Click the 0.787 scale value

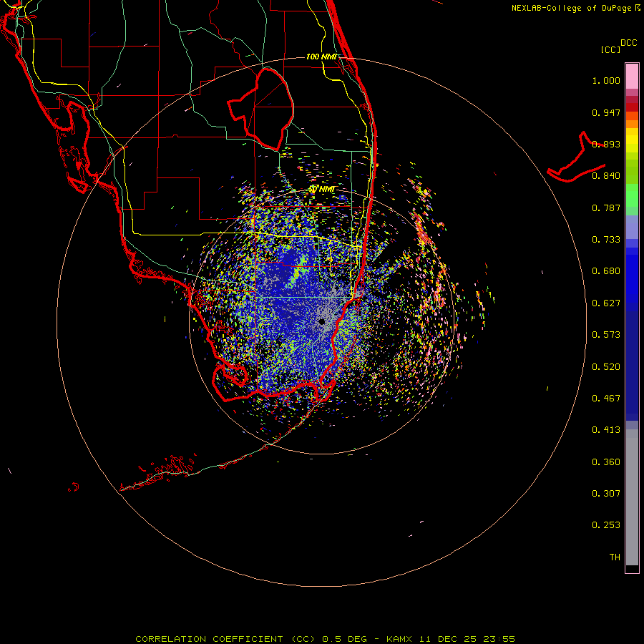[x=606, y=208]
